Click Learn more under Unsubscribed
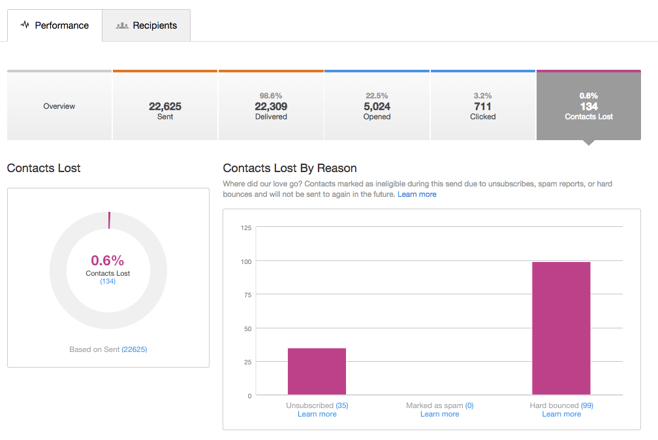The width and height of the screenshot is (658, 440). tap(317, 414)
